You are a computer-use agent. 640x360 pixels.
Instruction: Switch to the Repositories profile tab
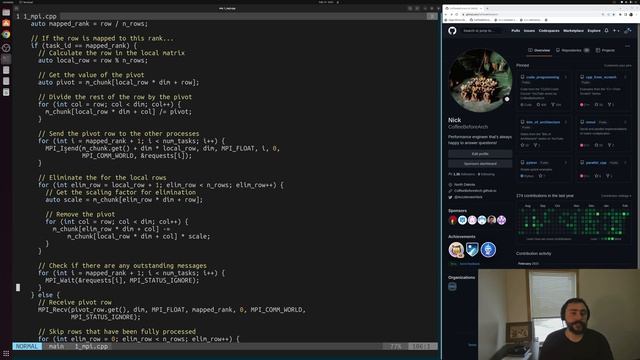(x=572, y=50)
